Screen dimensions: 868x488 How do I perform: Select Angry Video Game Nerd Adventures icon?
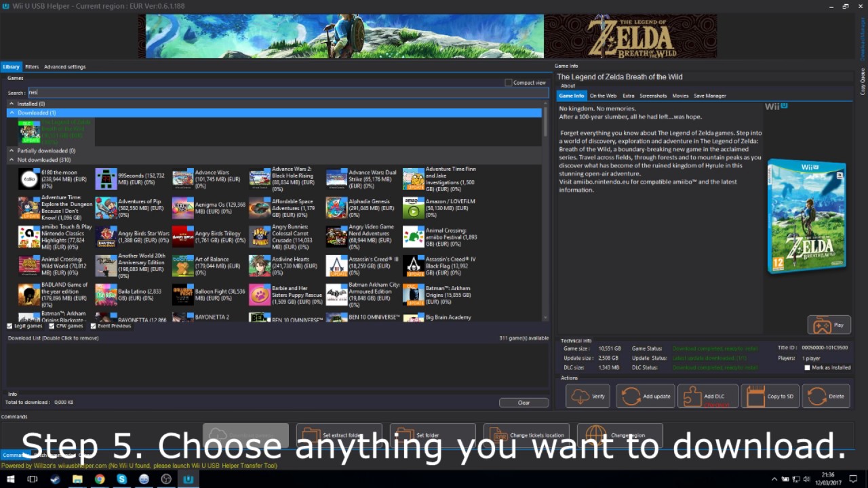coord(337,237)
